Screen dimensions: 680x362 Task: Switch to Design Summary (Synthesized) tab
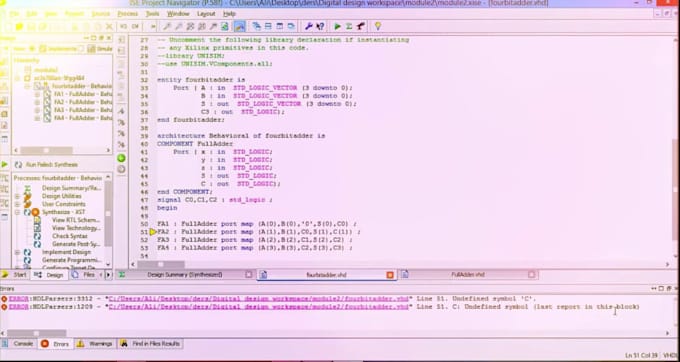click(185, 274)
